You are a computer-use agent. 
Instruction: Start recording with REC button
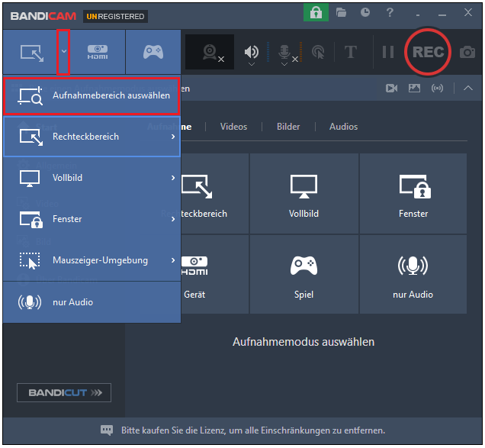click(428, 52)
